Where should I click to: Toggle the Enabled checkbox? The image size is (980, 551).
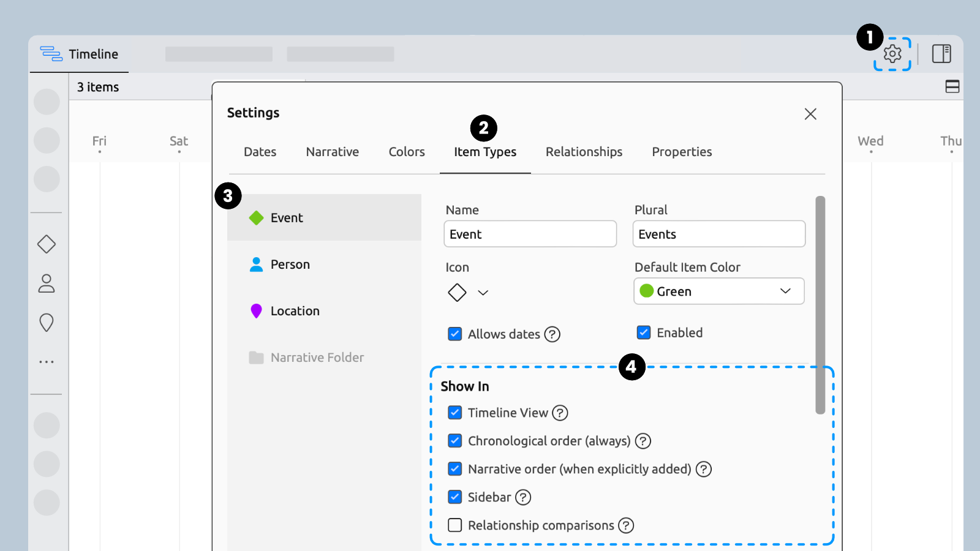(644, 332)
